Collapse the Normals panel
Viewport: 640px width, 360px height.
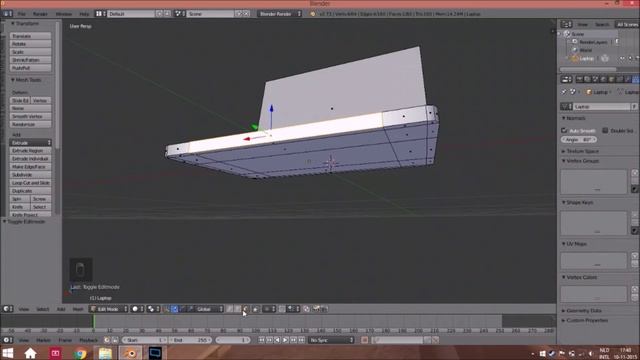573,118
